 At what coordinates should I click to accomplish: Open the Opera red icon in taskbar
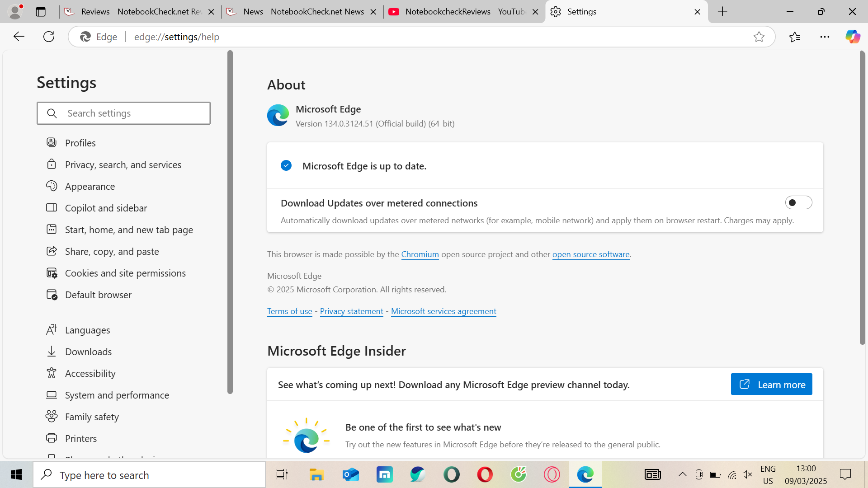(485, 474)
